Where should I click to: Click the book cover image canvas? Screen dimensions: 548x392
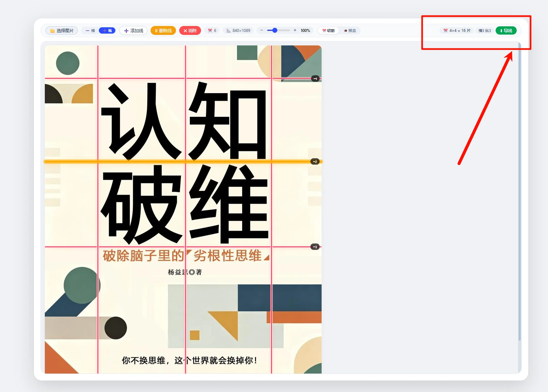tap(183, 209)
